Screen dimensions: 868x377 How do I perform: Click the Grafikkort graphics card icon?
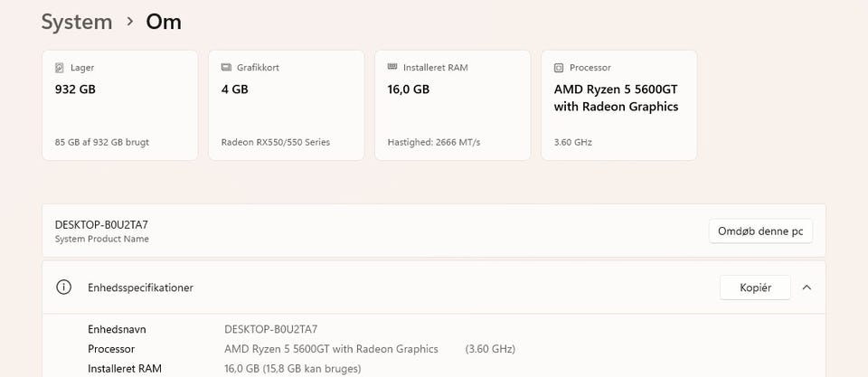coord(226,68)
